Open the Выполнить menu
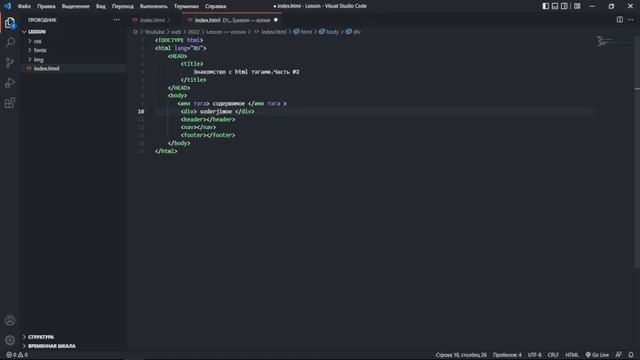 (153, 6)
